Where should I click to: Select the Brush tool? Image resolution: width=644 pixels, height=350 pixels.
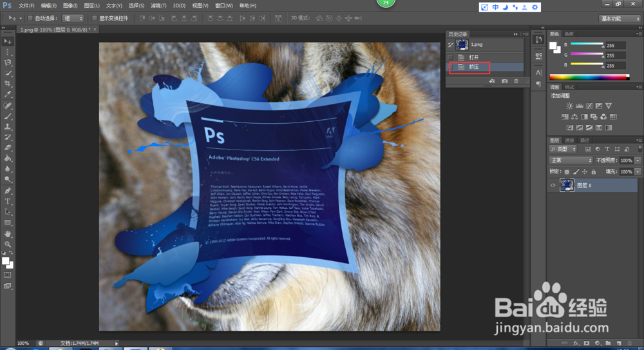pyautogui.click(x=7, y=117)
